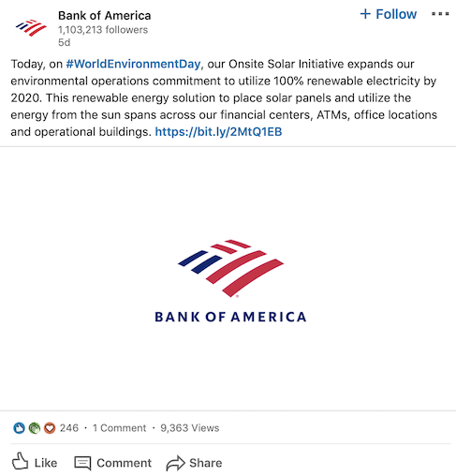
Task: Click the plus icon beside Follow
Action: [365, 14]
